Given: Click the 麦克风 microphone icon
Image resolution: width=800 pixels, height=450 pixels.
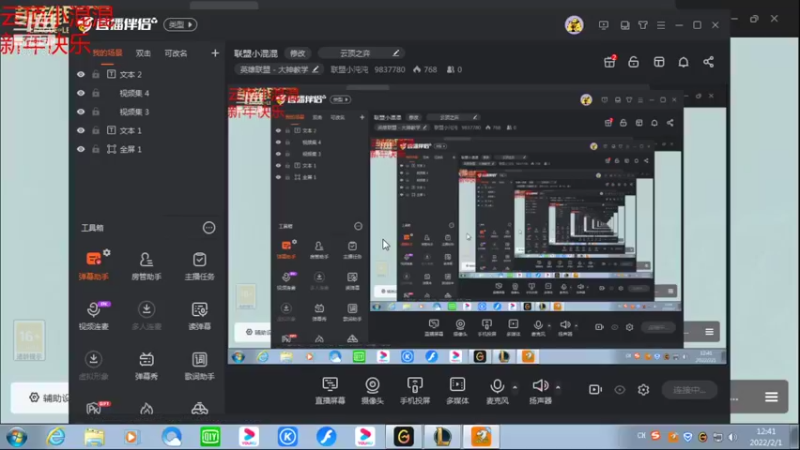Looking at the screenshot, I should point(497,386).
